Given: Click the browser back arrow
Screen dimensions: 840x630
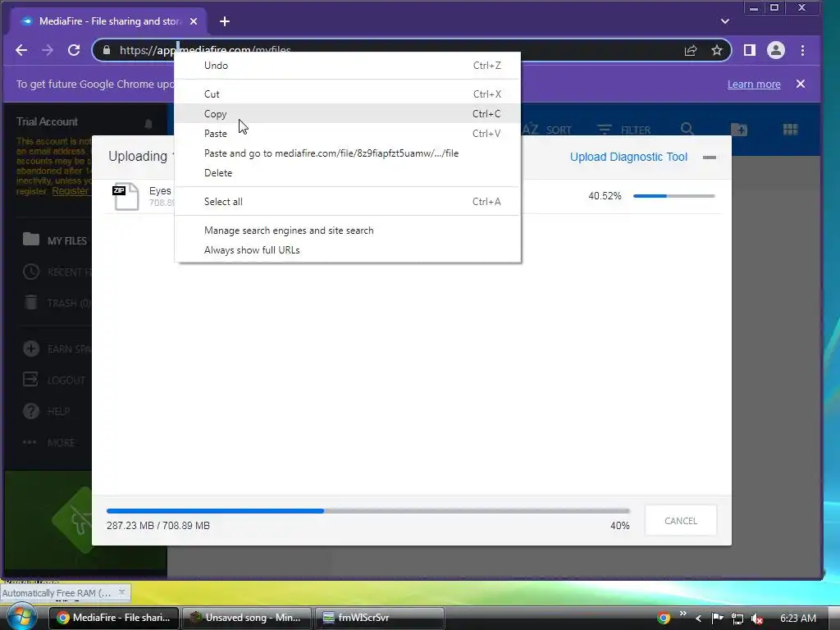Looking at the screenshot, I should 21,50.
